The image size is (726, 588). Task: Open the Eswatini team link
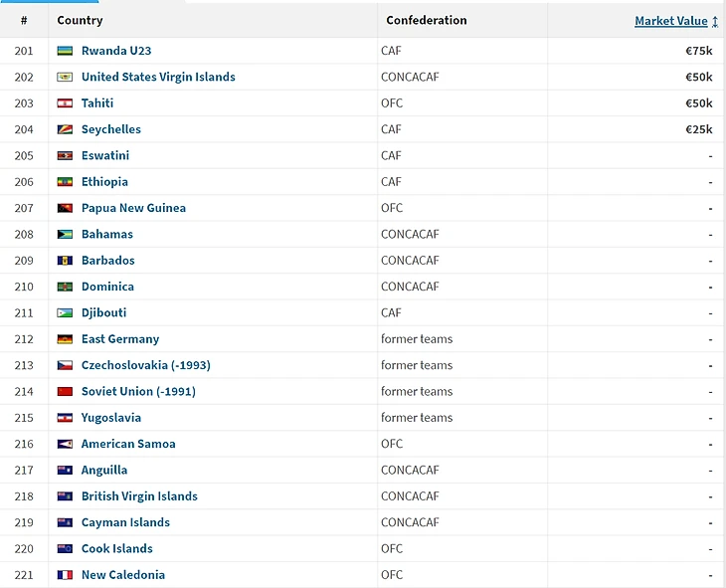click(105, 155)
